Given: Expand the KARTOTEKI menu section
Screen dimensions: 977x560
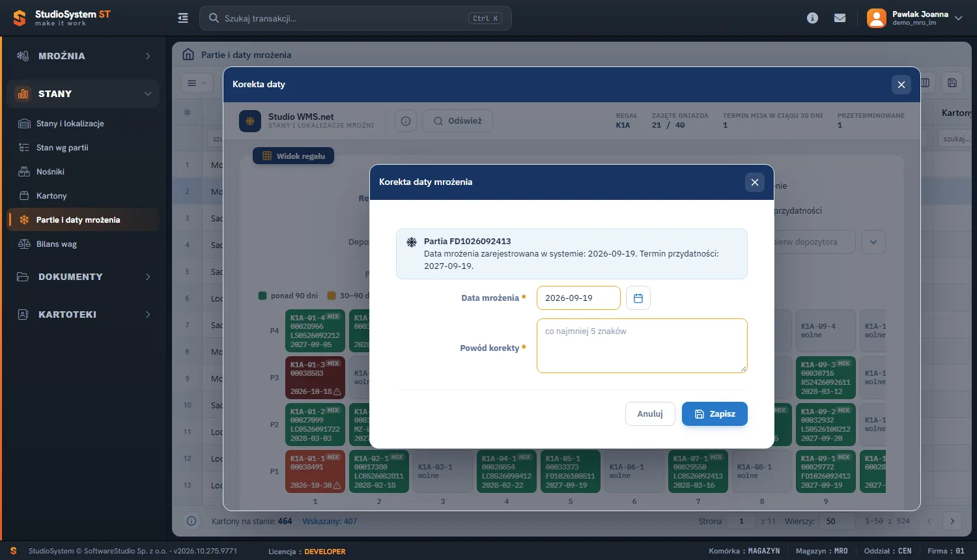Looking at the screenshot, I should (x=83, y=315).
